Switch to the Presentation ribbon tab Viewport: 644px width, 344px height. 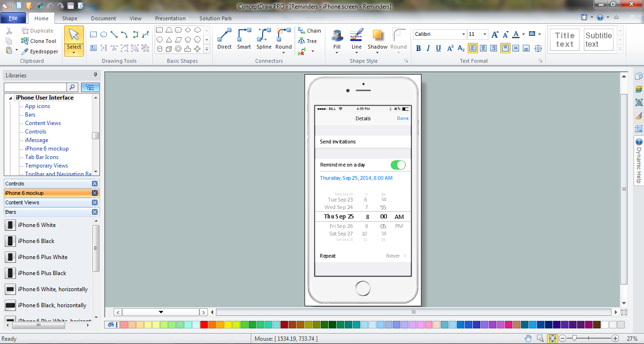point(170,18)
